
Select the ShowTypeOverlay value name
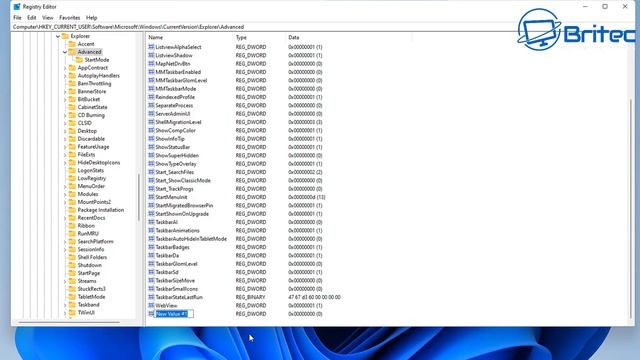pos(176,164)
